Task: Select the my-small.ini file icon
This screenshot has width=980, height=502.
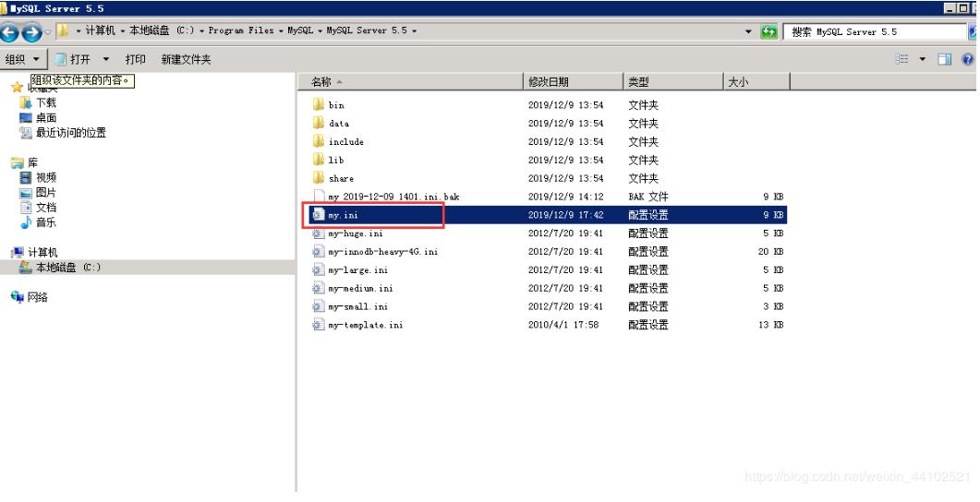Action: (x=319, y=306)
